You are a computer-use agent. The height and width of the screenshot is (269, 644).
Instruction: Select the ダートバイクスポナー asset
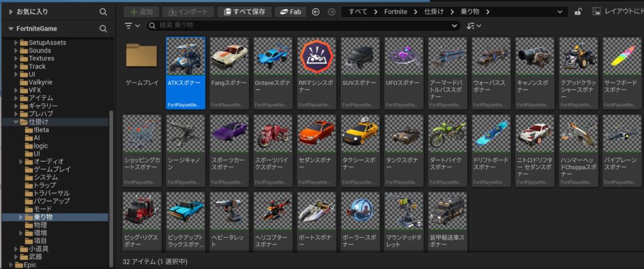(x=447, y=151)
